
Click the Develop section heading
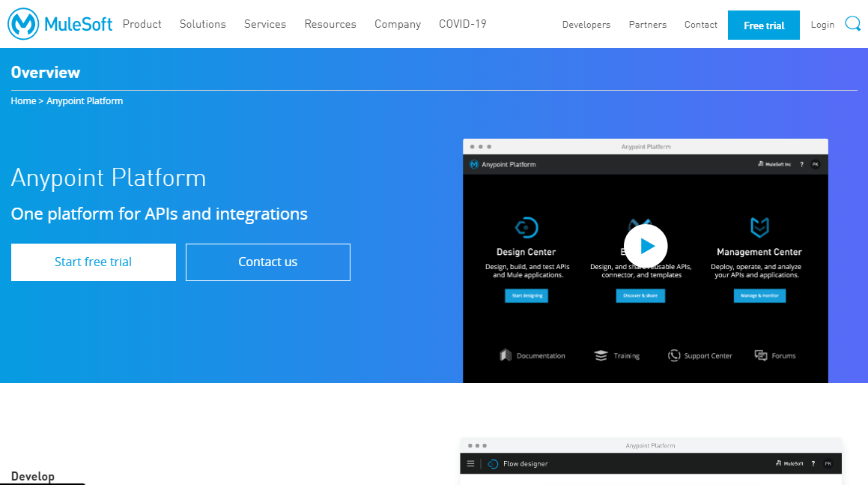point(33,476)
